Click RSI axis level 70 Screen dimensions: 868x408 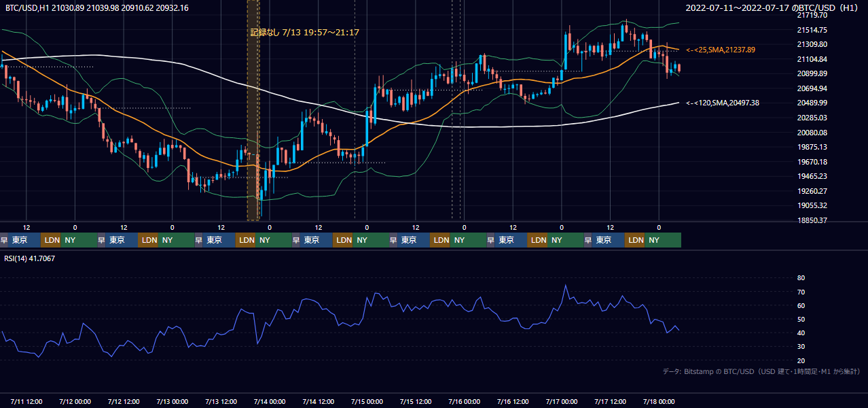coord(801,292)
